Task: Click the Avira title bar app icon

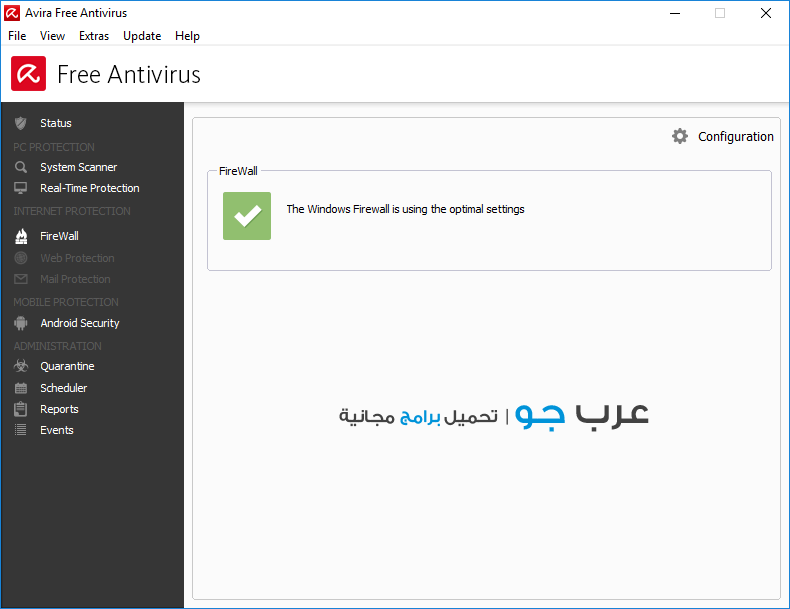Action: tap(12, 13)
